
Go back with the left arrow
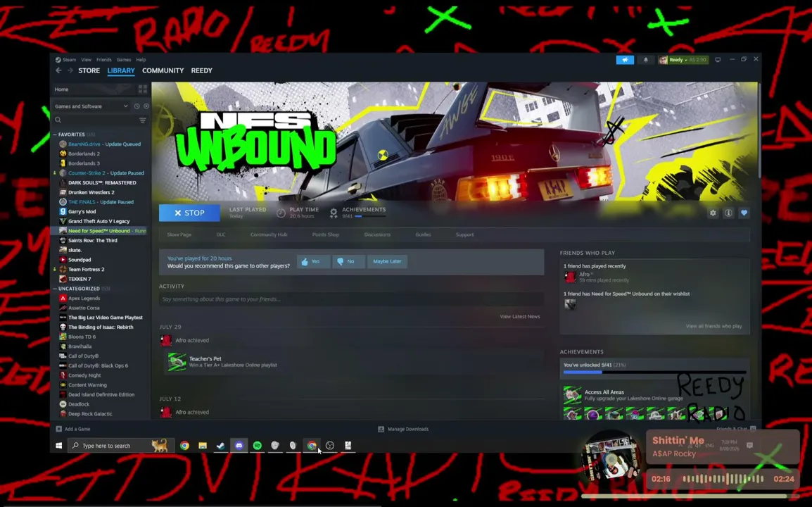58,70
